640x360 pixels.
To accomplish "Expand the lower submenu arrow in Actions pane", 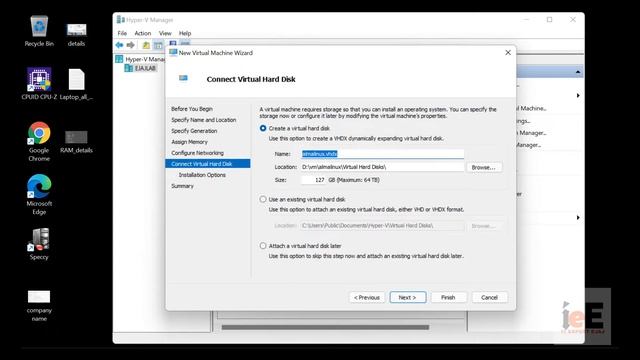I will pyautogui.click(x=578, y=218).
